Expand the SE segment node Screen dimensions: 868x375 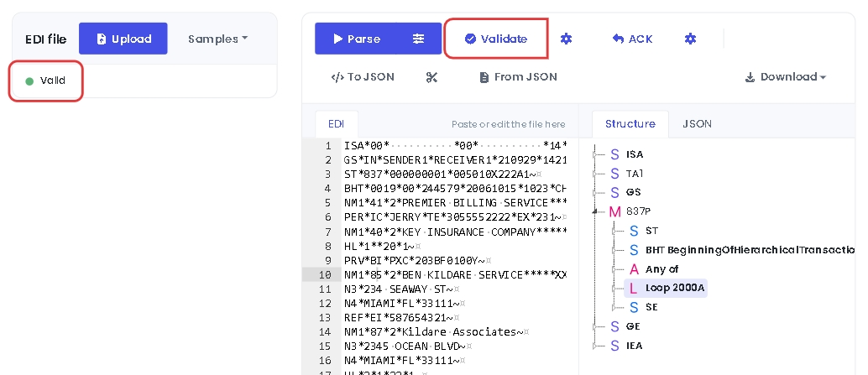point(615,307)
